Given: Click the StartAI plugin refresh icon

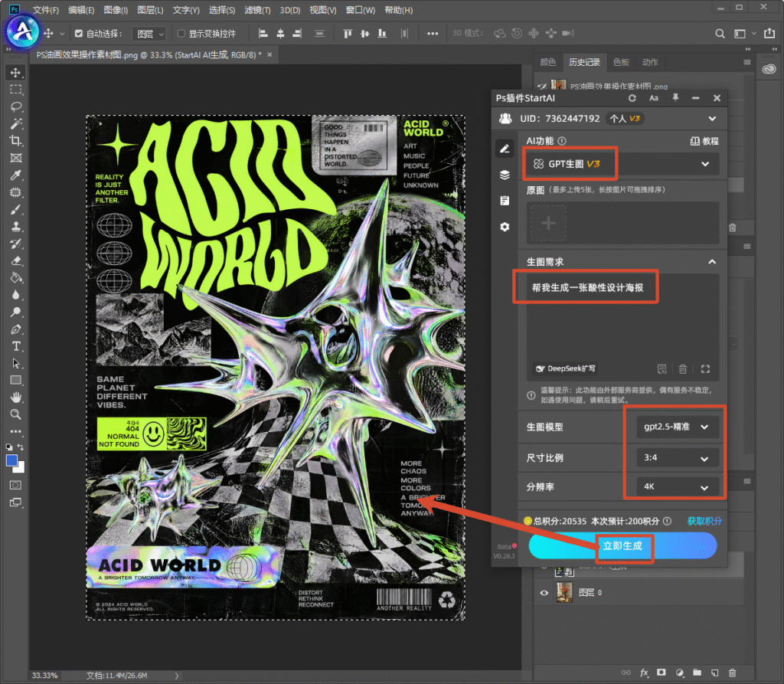Looking at the screenshot, I should (x=632, y=98).
